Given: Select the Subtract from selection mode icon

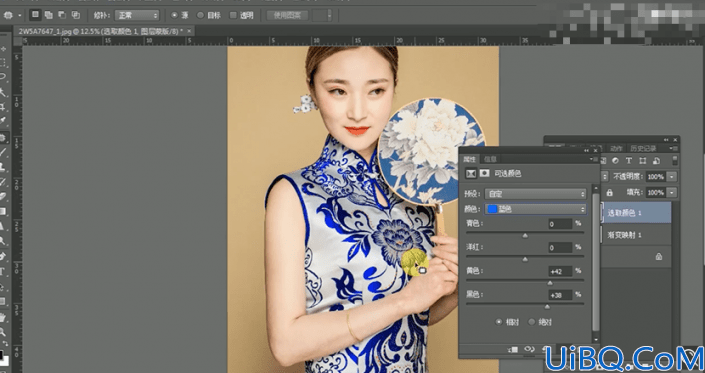Looking at the screenshot, I should (62, 15).
